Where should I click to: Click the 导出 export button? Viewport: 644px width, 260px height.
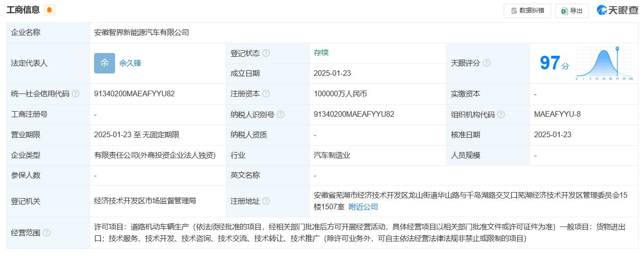pyautogui.click(x=572, y=11)
